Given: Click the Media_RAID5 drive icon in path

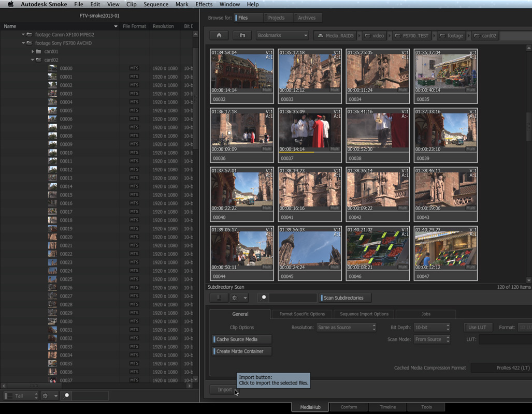Looking at the screenshot, I should (321, 36).
